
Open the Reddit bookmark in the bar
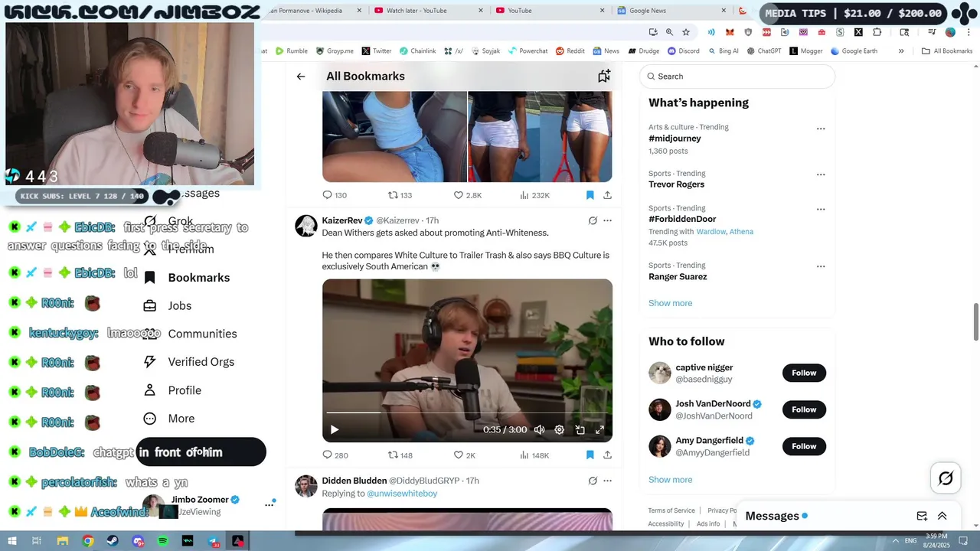point(570,51)
